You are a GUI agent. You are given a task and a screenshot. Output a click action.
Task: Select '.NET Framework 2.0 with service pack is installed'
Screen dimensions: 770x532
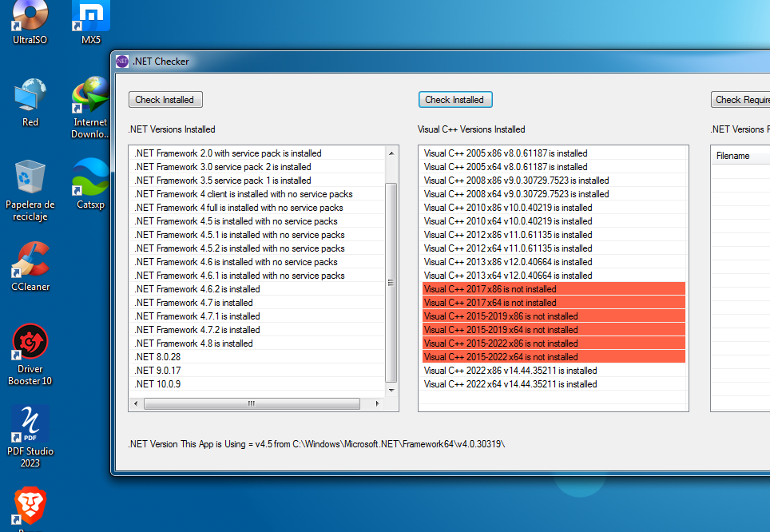(x=257, y=153)
